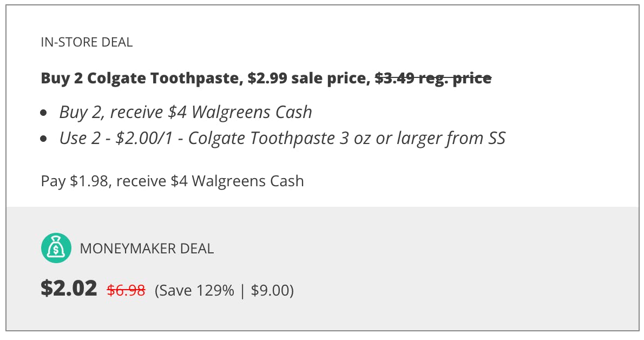The width and height of the screenshot is (644, 340).
Task: Click the IN-STORE DEAL label
Action: click(x=87, y=42)
